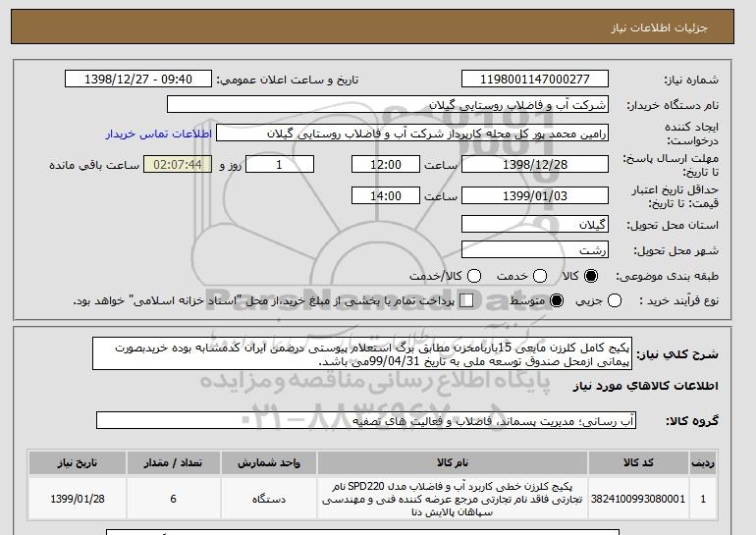756x535 pixels.
Task: Click the شماره نیاز field 1198001147000277
Action: tap(535, 80)
